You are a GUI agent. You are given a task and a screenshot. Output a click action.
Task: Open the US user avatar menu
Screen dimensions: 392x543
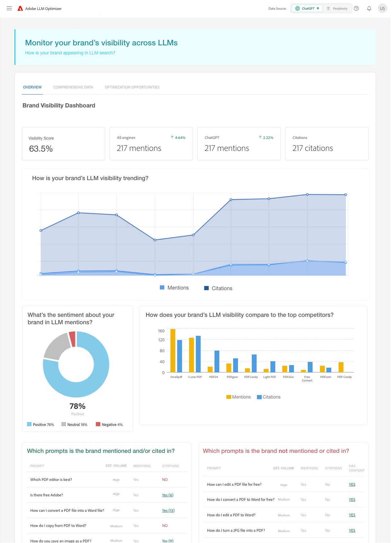[382, 8]
